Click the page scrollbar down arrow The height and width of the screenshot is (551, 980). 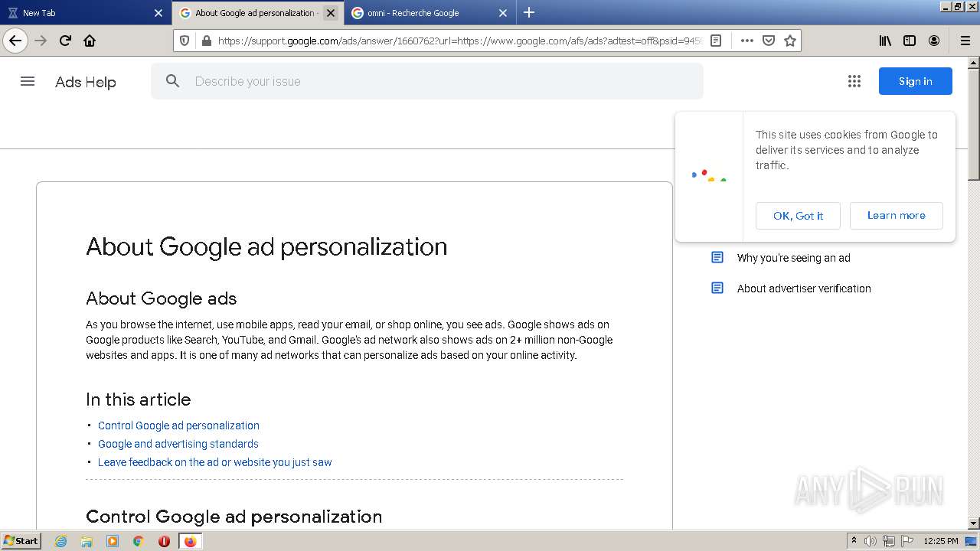[x=974, y=523]
